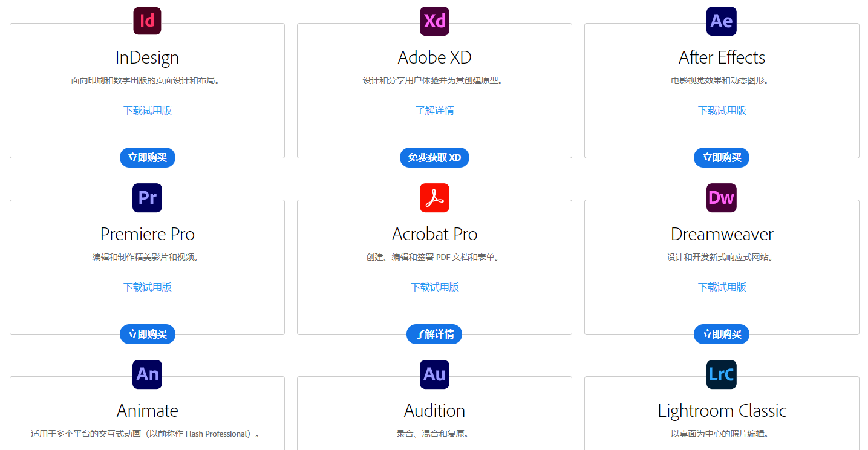
Task: Select the Animate product title
Action: tap(147, 411)
